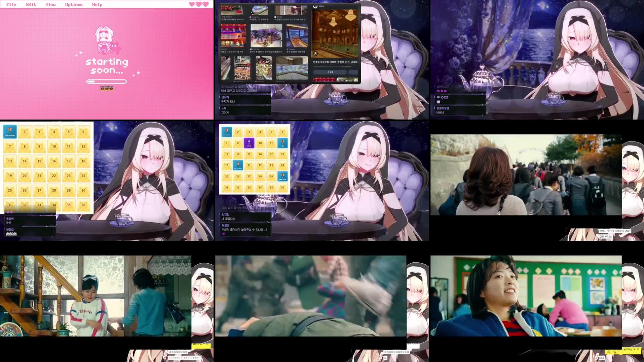
Task: Click the blue gift tile beside tile 11 in small grid
Action: pyautogui.click(x=282, y=143)
